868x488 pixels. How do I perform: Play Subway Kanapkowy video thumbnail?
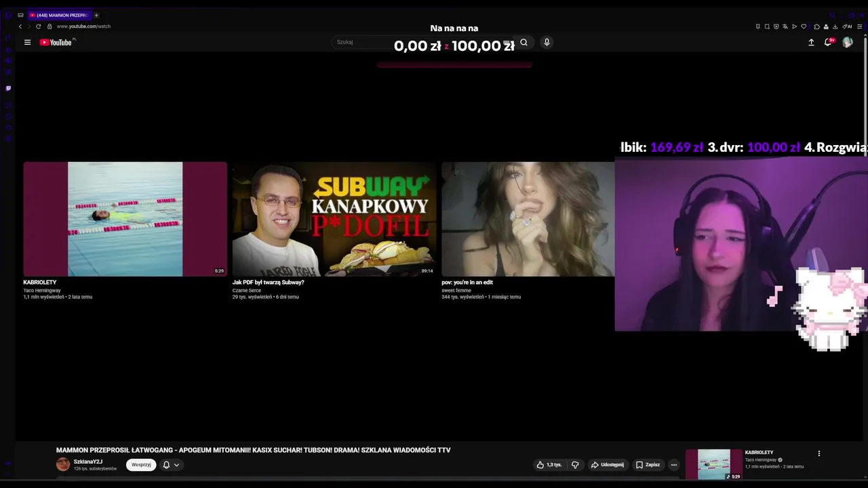point(334,219)
